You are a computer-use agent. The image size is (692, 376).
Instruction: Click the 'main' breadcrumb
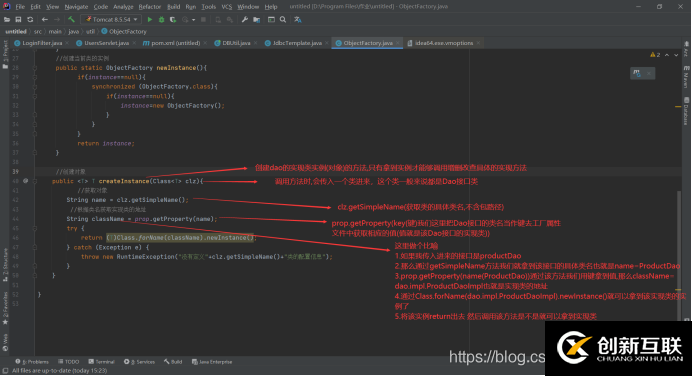coord(55,31)
